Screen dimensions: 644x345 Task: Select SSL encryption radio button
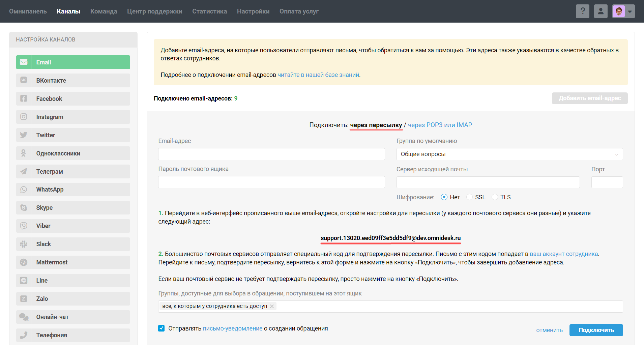(469, 197)
